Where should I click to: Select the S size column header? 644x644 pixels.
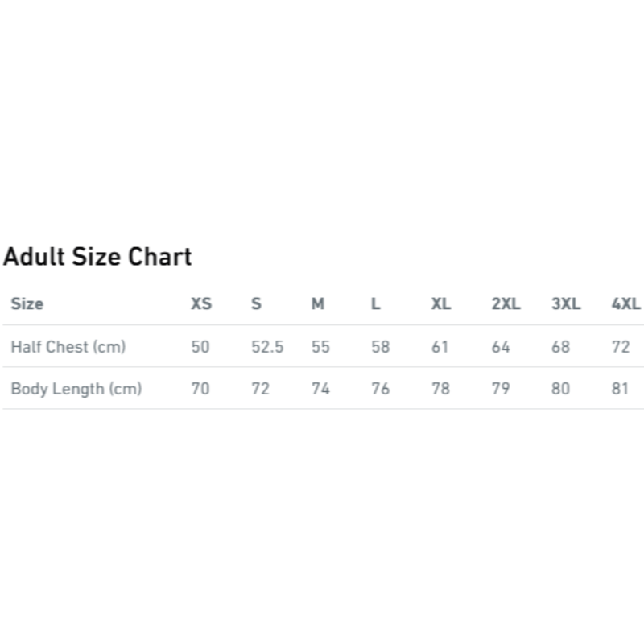coord(257,304)
